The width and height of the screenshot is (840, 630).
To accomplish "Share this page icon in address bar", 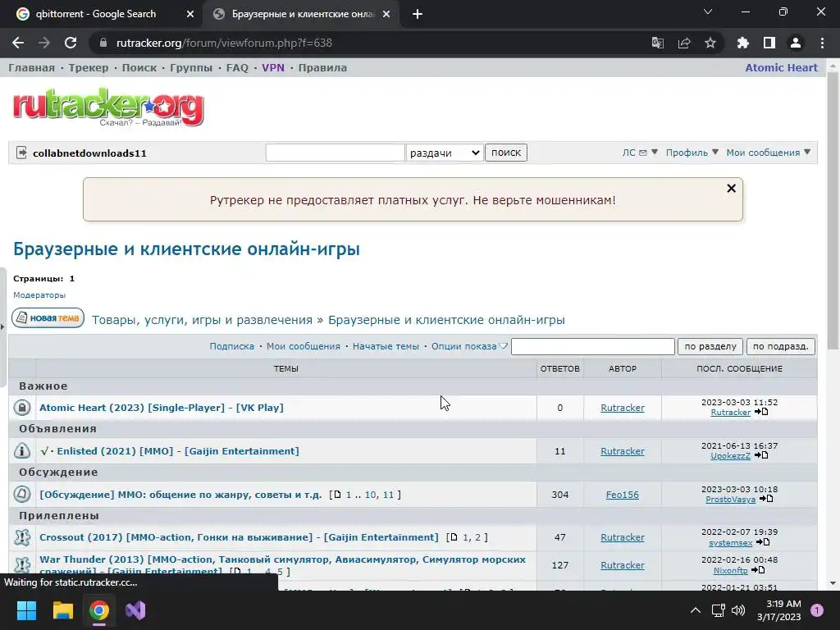I will (x=684, y=43).
